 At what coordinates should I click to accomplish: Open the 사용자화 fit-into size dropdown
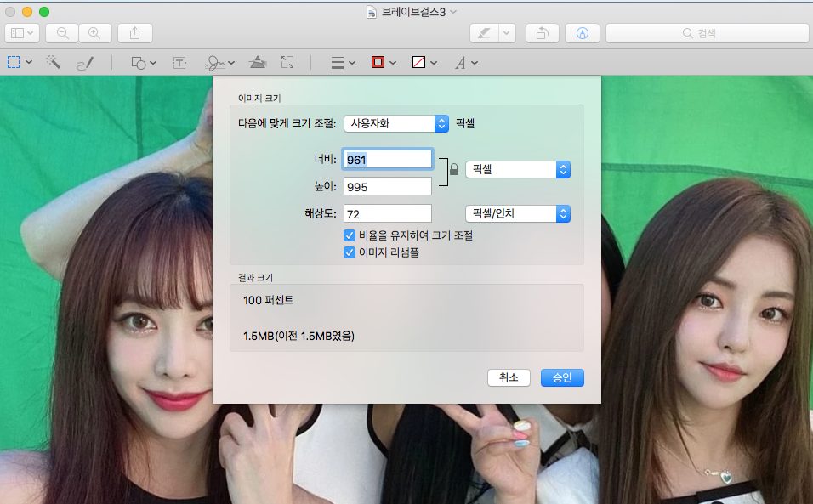pyautogui.click(x=396, y=123)
